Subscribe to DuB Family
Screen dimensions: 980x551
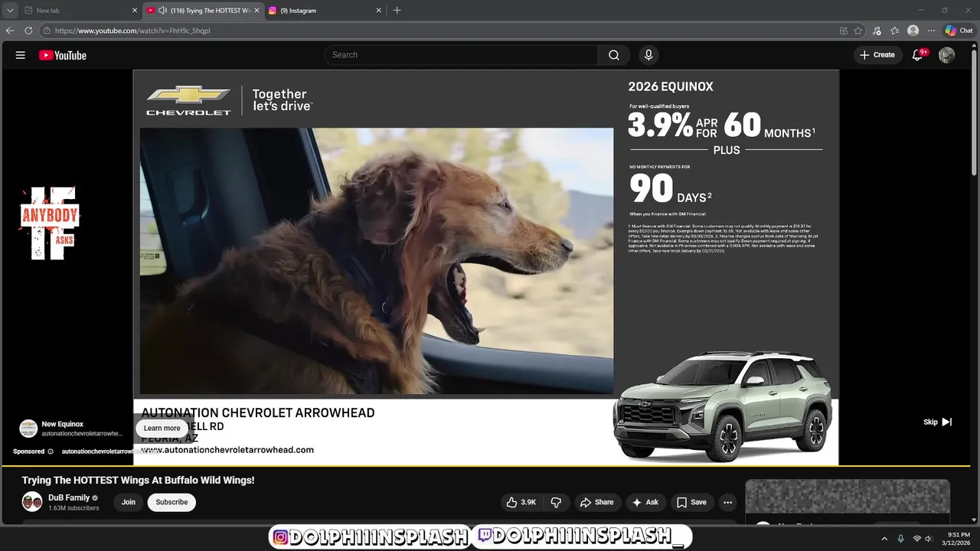171,502
